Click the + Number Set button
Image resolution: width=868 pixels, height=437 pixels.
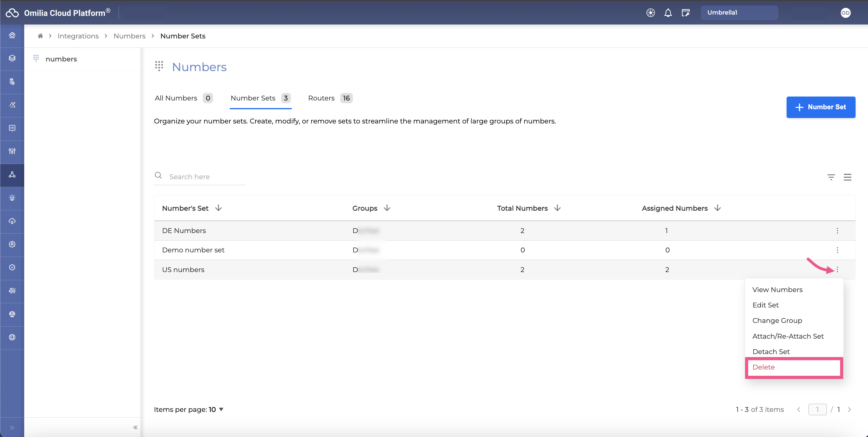(x=820, y=107)
